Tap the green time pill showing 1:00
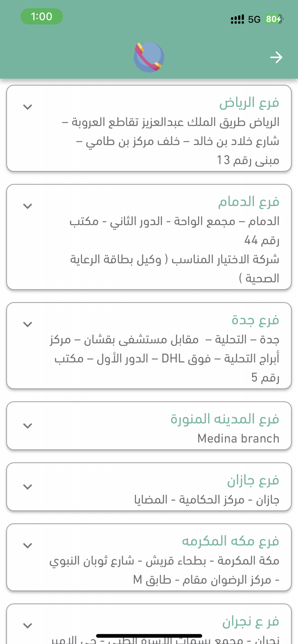Screen dimensions: 298x644 tap(42, 16)
